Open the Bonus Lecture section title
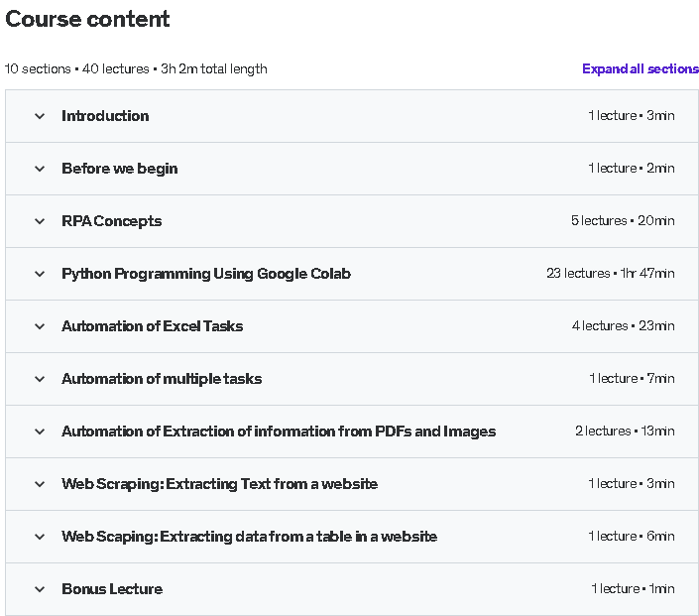 (112, 589)
